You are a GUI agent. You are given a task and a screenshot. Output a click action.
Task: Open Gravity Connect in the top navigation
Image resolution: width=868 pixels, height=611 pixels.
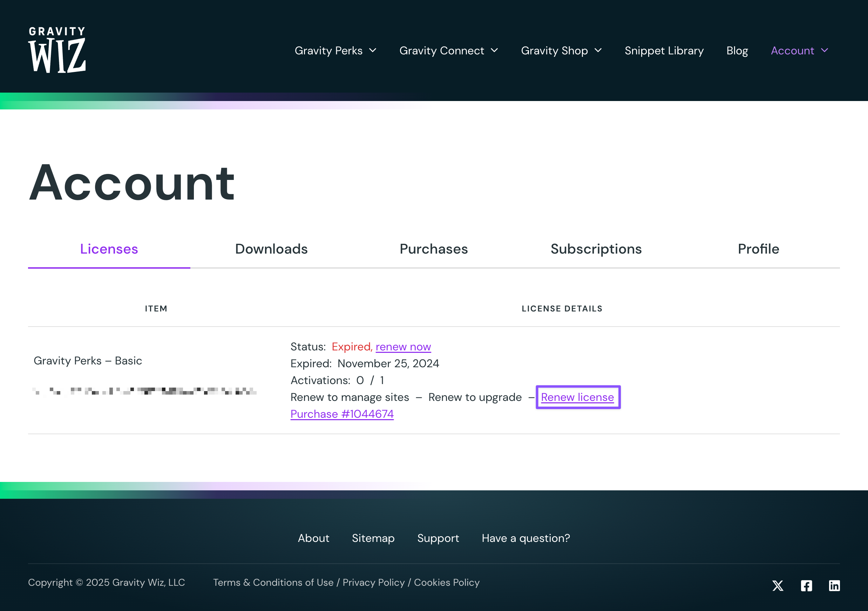(x=442, y=51)
